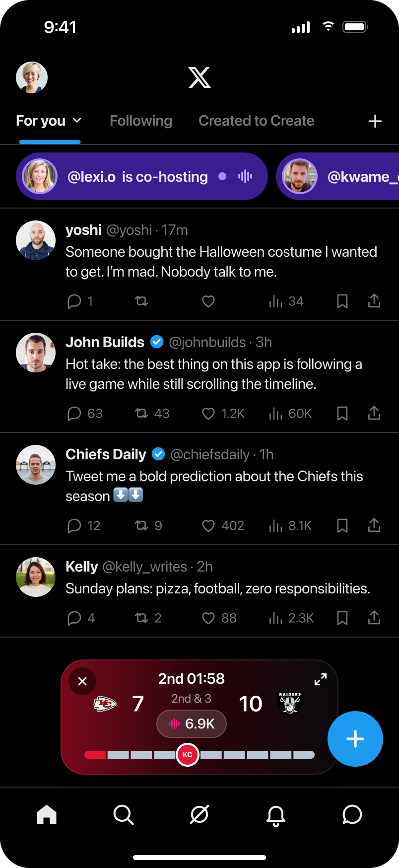Reply to Chiefs Daily's post

click(74, 526)
